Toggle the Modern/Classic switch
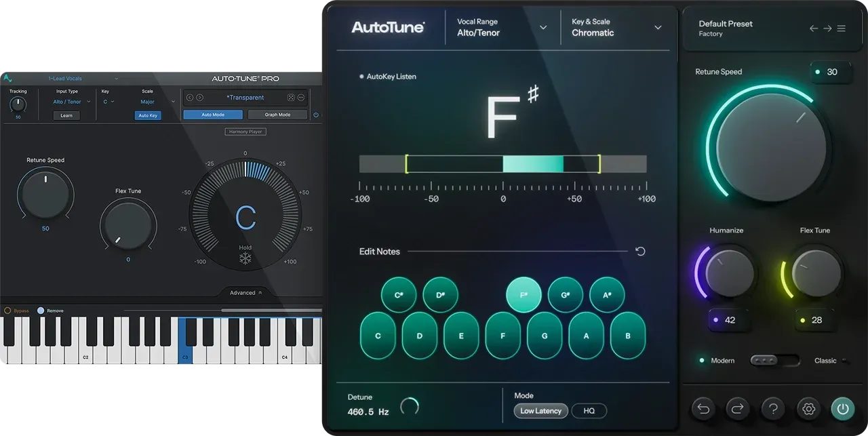This screenshot has height=436, width=868. (774, 361)
